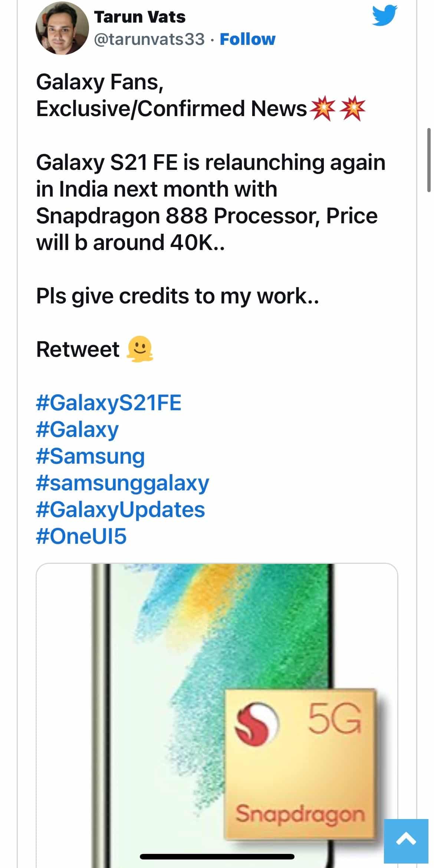Tap the home indicator bar

[x=217, y=857]
